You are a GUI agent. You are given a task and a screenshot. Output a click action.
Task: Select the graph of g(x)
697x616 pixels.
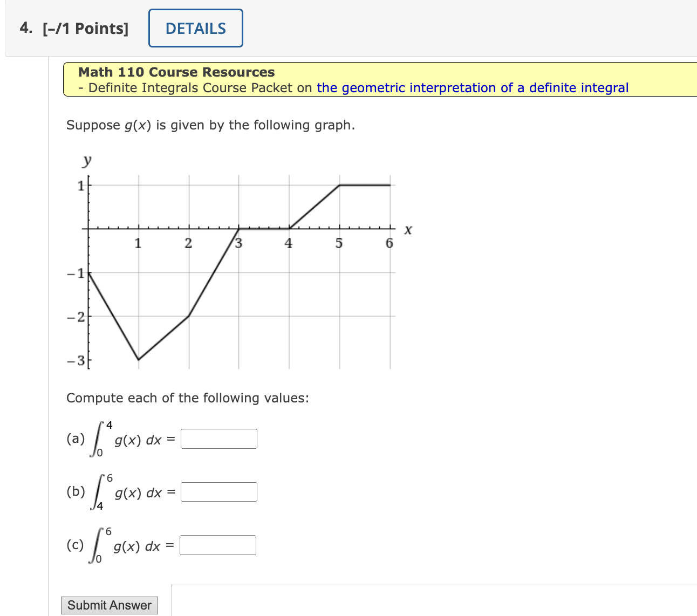pos(237,259)
